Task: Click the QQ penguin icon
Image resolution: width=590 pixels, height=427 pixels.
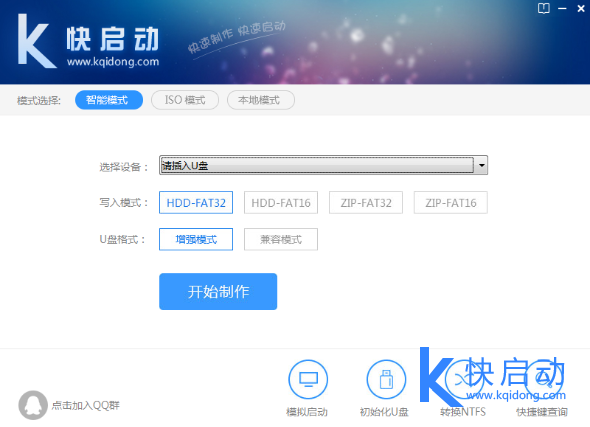Action: click(33, 405)
